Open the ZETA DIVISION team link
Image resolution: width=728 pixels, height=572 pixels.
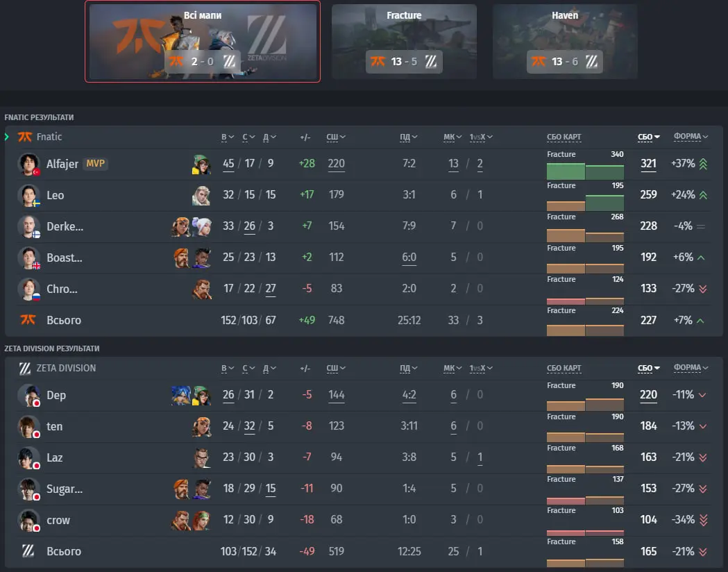point(66,368)
